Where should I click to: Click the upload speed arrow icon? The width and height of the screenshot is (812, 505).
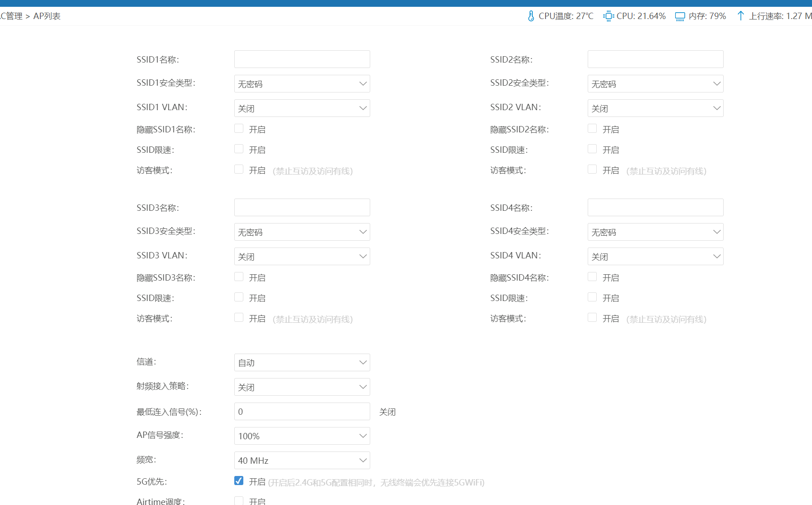point(740,16)
